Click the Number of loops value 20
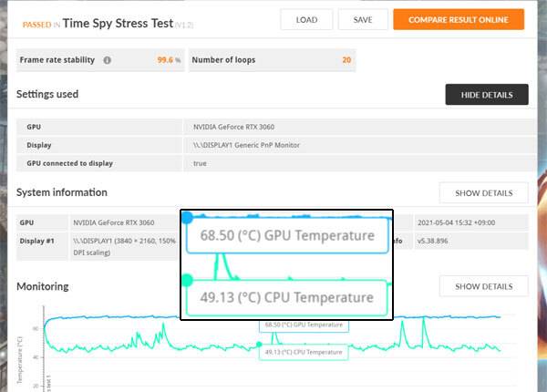Viewport: 547px width, 392px height. 346,60
